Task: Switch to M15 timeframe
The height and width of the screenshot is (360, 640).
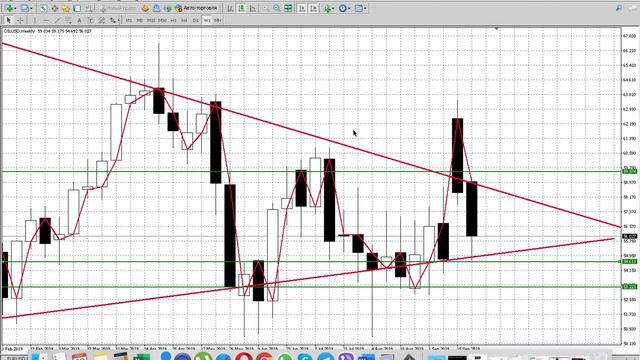Action: tap(151, 20)
